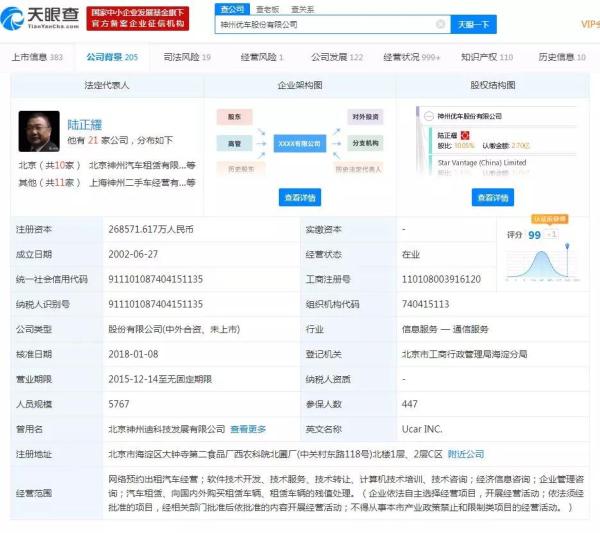The height and width of the screenshot is (533, 600).
Task: Click the photo of 陆正耀
Action: click(x=38, y=131)
